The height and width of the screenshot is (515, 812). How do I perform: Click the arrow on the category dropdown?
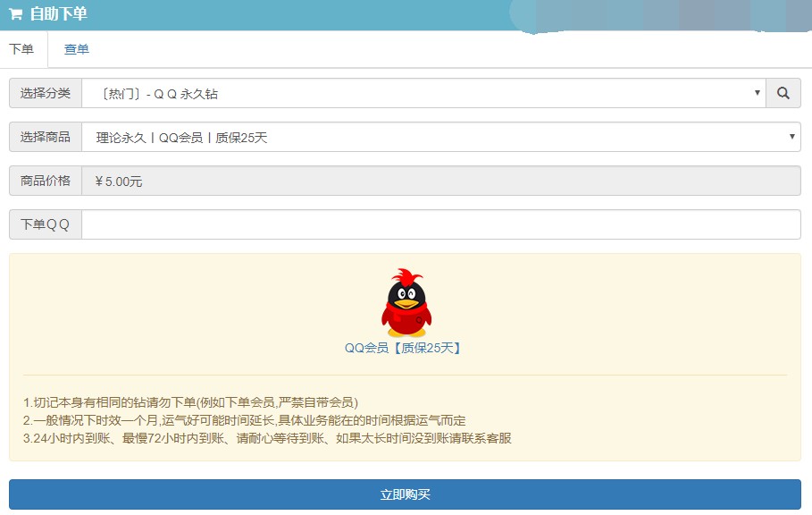757,92
